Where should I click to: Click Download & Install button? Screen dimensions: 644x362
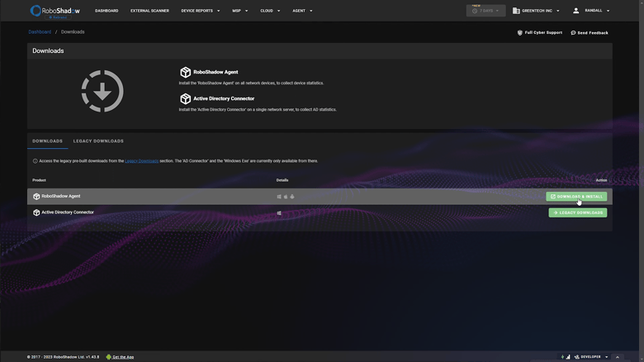pos(576,197)
